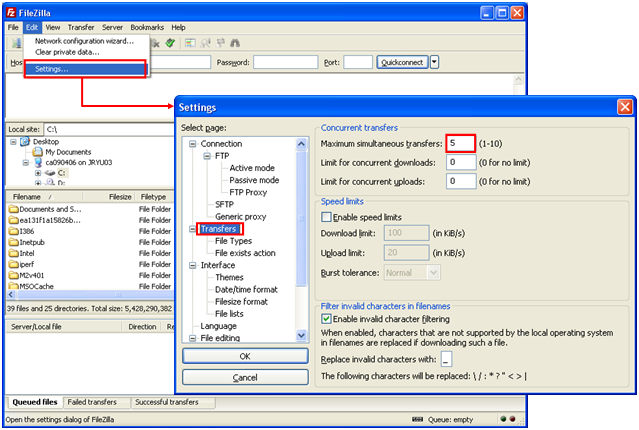Enable speed limits checkbox
Screen dimensions: 639x430
[x=325, y=216]
